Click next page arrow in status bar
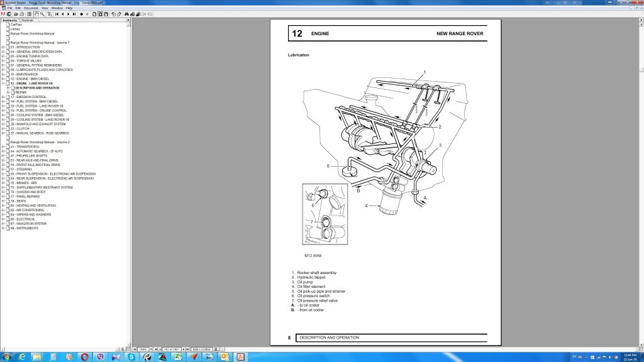 [x=184, y=349]
